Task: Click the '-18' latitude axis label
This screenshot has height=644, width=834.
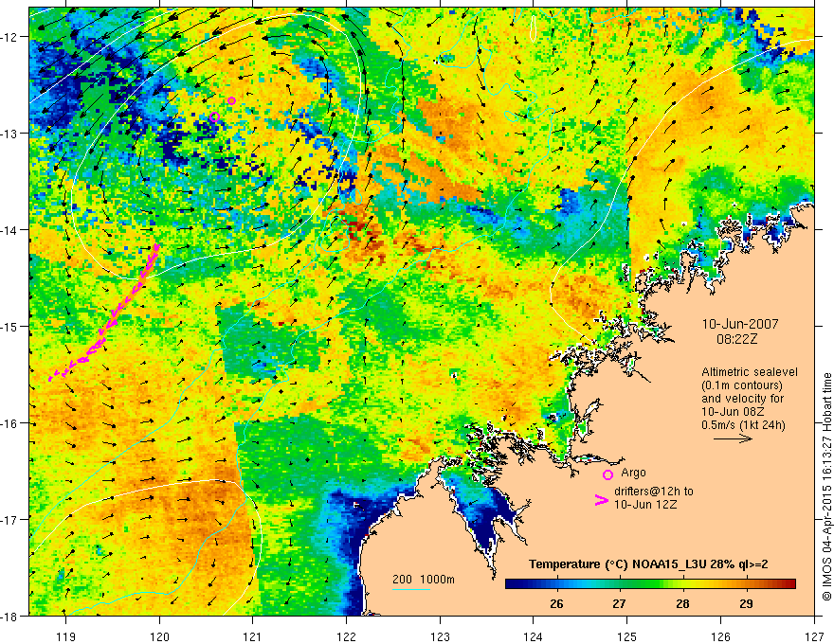Action: coord(10,616)
